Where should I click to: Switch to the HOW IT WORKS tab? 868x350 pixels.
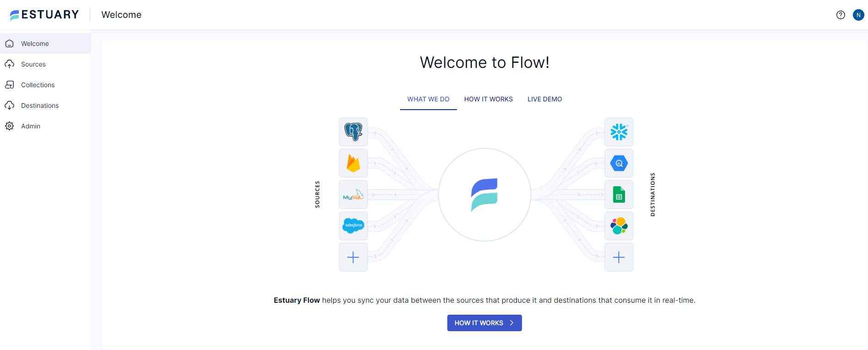tap(489, 99)
